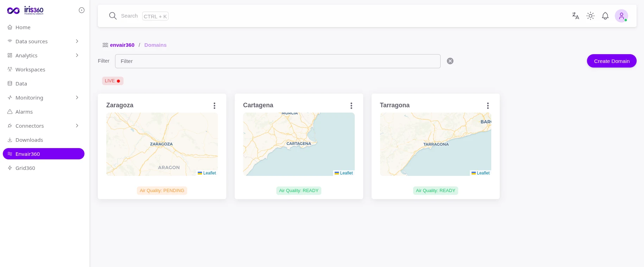Screen dimensions: 644x267
Task: Click the Tarragona map thumbnail
Action: (436, 144)
